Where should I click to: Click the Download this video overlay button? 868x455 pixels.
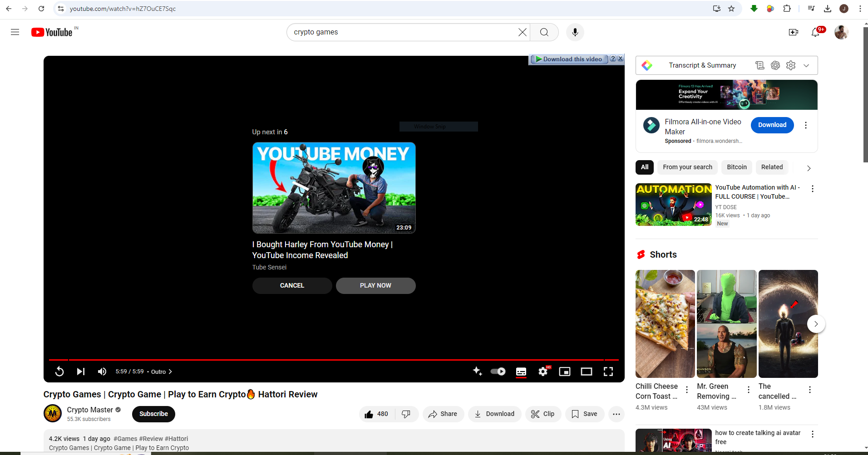coord(569,59)
